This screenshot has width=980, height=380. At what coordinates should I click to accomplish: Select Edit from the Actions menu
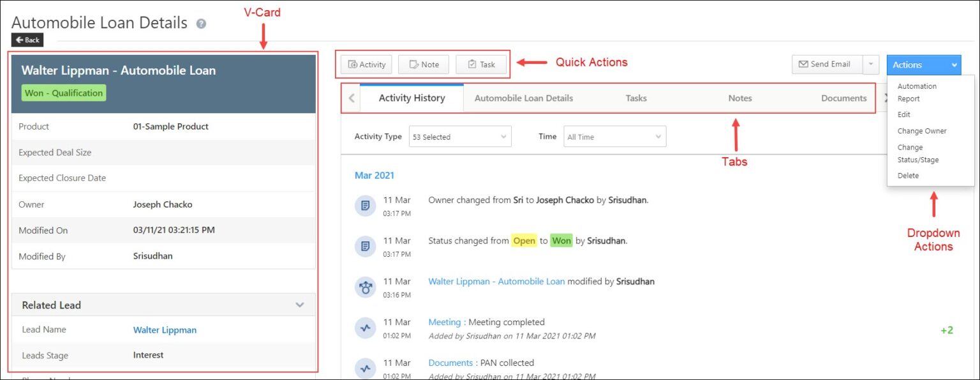(x=903, y=114)
